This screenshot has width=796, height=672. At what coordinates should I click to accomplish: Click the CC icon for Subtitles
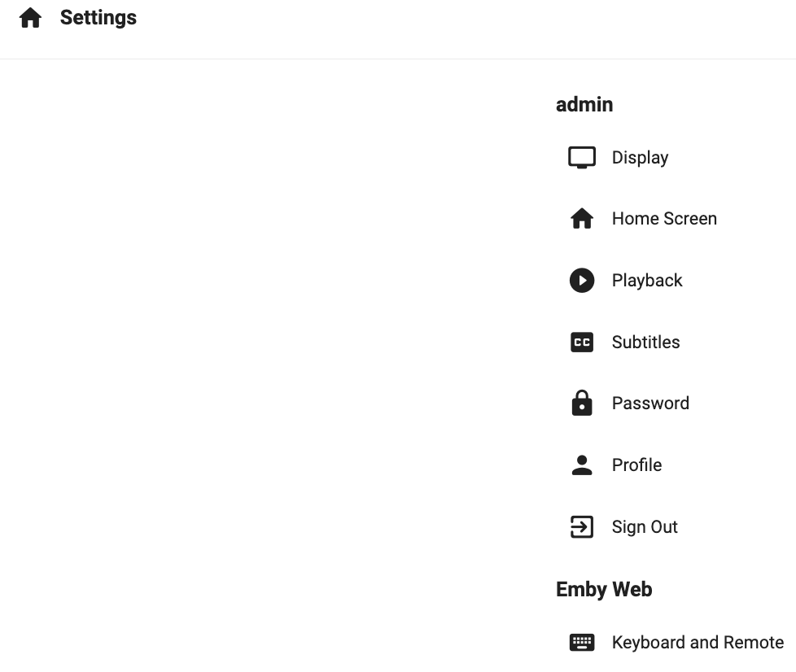(x=582, y=343)
